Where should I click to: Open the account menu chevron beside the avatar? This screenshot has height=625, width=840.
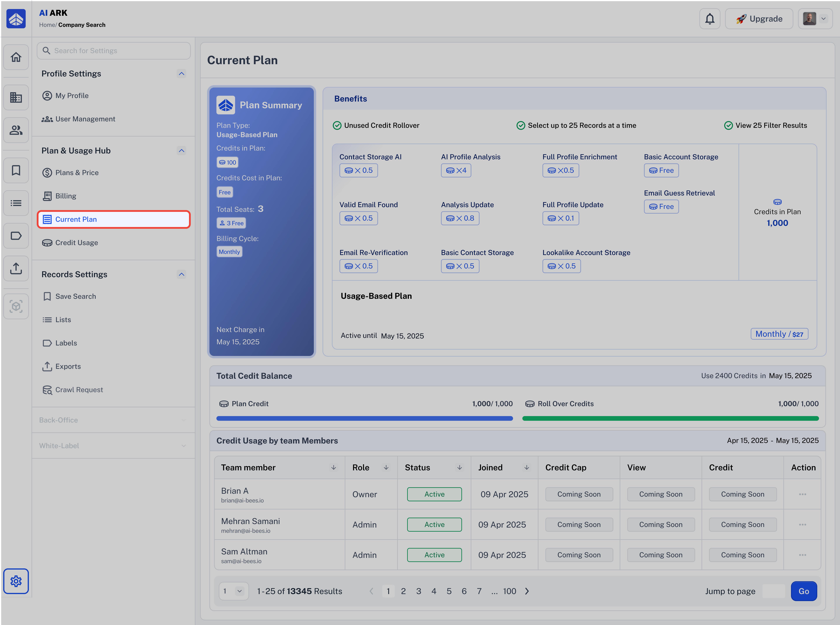coord(823,19)
